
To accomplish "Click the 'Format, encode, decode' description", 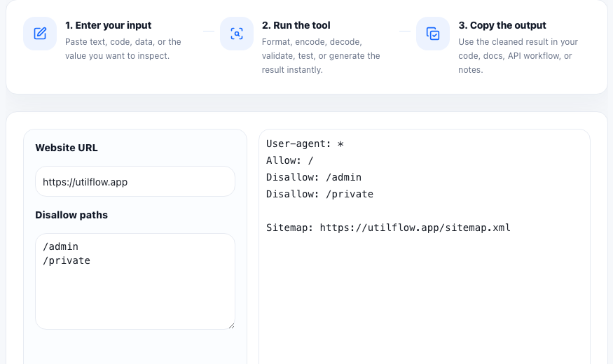I will (x=321, y=56).
